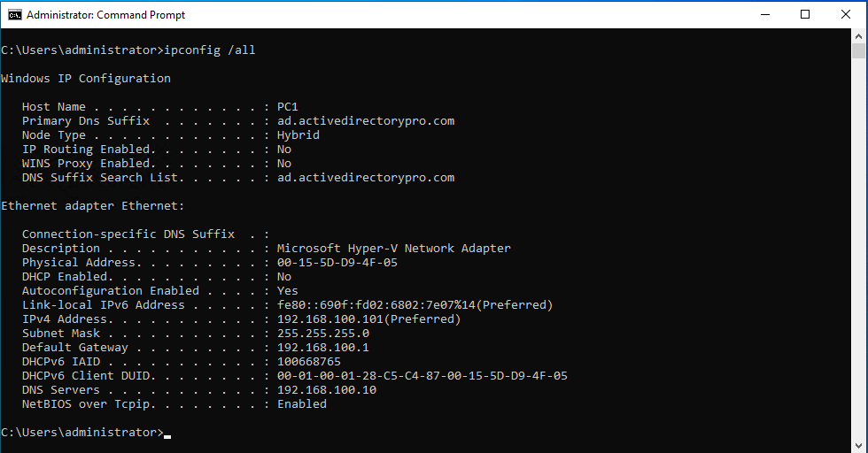Click the Primary Dns Suffix value
Screen dimensions: 868x453
pyautogui.click(x=365, y=121)
